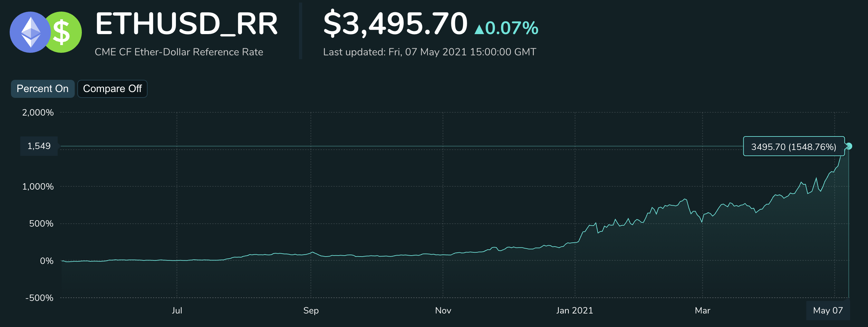Toggle the Percent On button
Image resolution: width=868 pixels, height=327 pixels.
(x=43, y=89)
